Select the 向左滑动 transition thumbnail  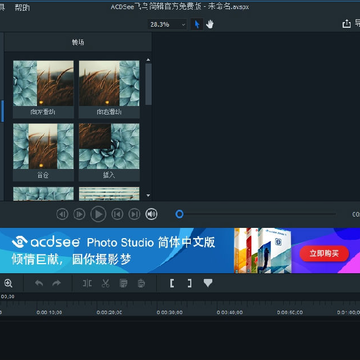(43, 89)
